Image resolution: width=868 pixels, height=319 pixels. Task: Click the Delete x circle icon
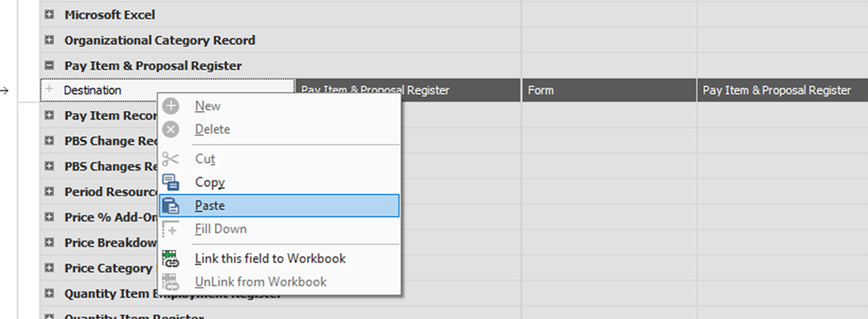coord(171,129)
